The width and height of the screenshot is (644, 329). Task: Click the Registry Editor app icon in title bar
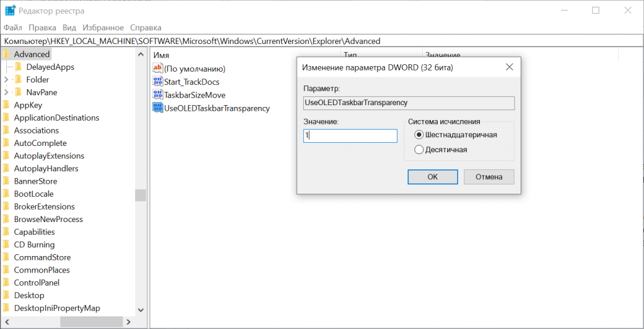click(x=10, y=11)
